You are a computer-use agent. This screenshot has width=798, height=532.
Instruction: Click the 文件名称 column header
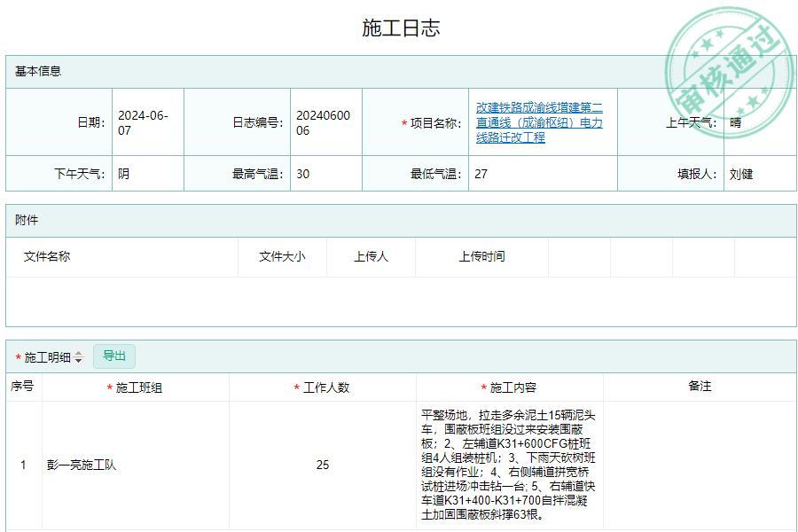coord(47,256)
